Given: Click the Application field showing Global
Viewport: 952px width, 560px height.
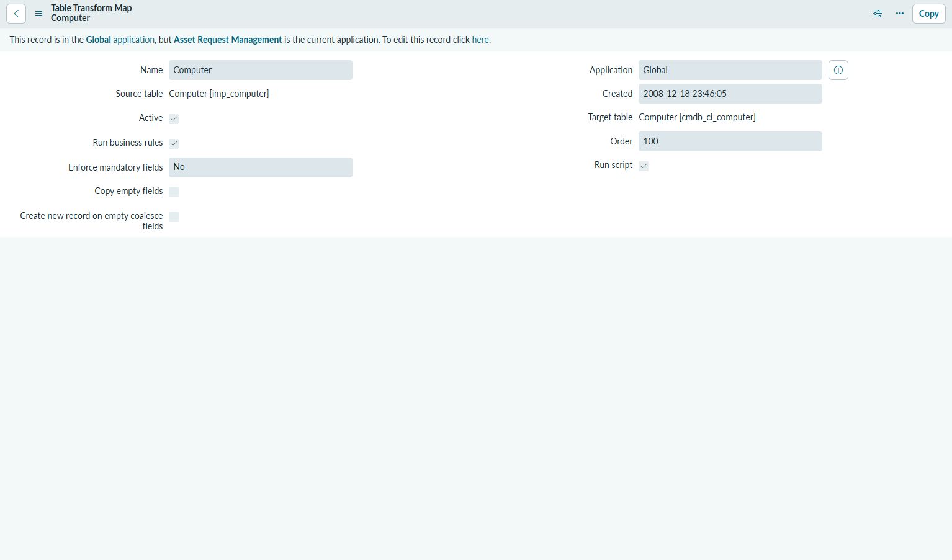Looking at the screenshot, I should 730,70.
